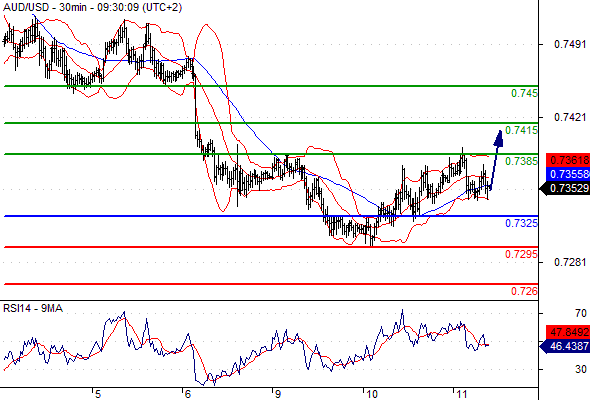Click the red RSI value tag 47.8492
This screenshot has width=590, height=400.
568,332
